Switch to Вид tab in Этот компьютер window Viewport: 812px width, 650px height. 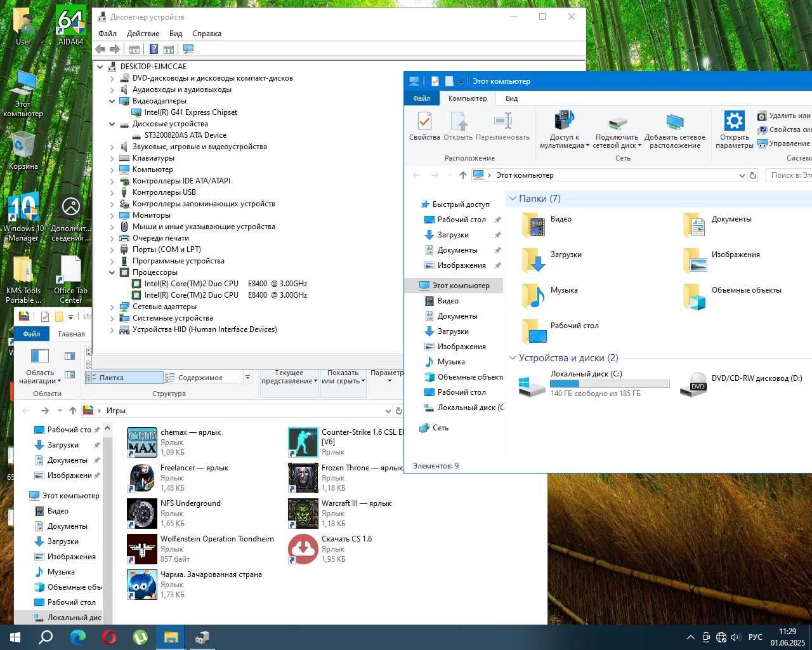point(511,98)
